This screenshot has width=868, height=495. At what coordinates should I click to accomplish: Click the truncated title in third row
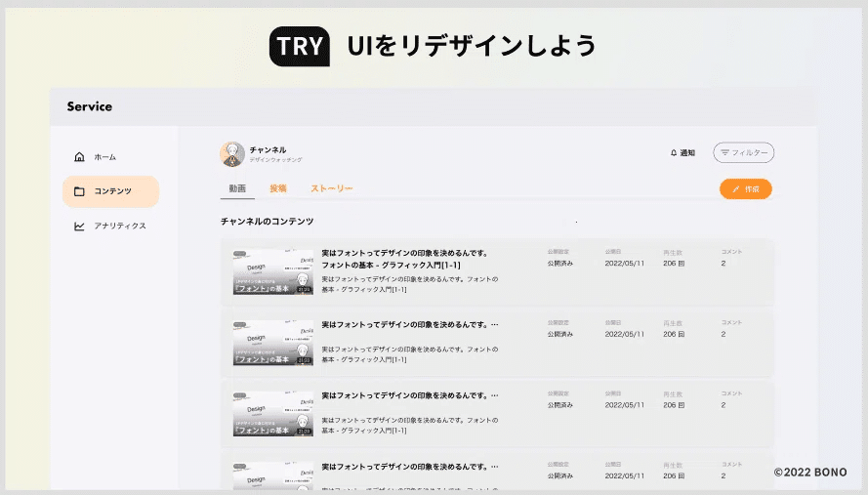coord(410,395)
